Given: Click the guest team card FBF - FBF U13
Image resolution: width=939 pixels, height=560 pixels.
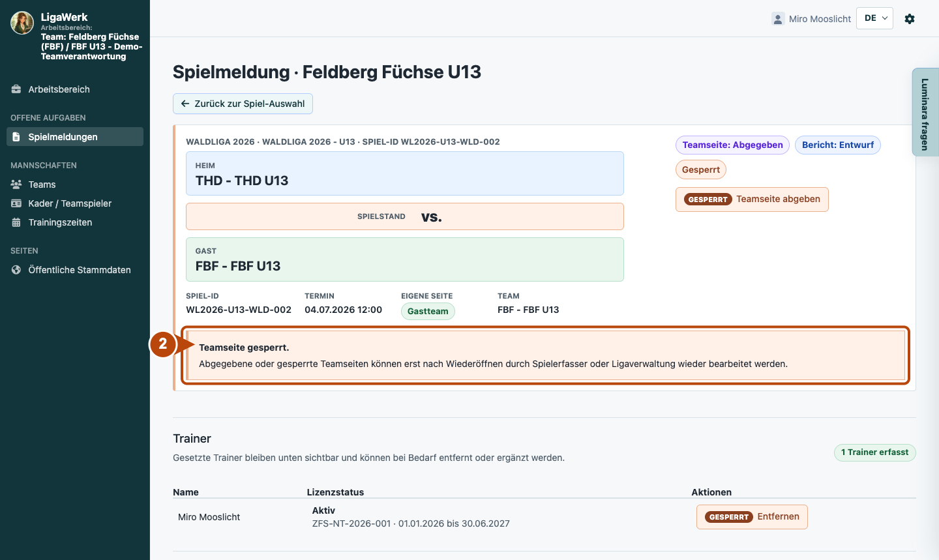Looking at the screenshot, I should tap(405, 259).
